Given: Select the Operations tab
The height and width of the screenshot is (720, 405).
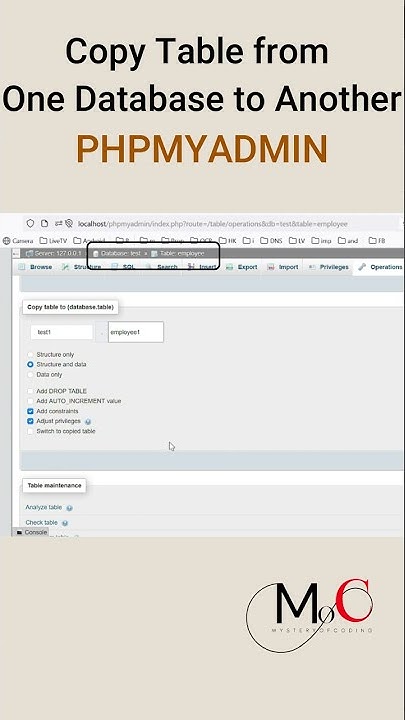Looking at the screenshot, I should [x=380, y=267].
